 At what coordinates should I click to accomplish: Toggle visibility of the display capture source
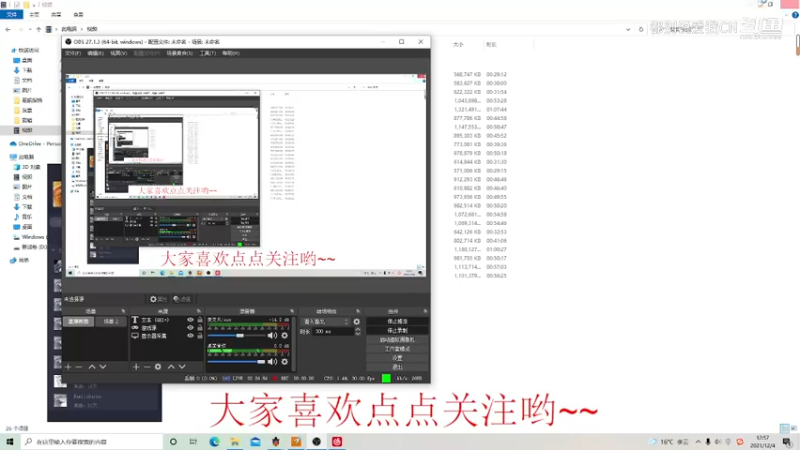coord(190,336)
